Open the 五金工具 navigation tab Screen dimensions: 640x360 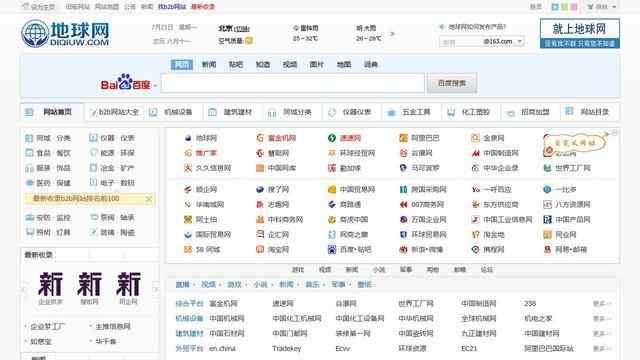[x=411, y=112]
